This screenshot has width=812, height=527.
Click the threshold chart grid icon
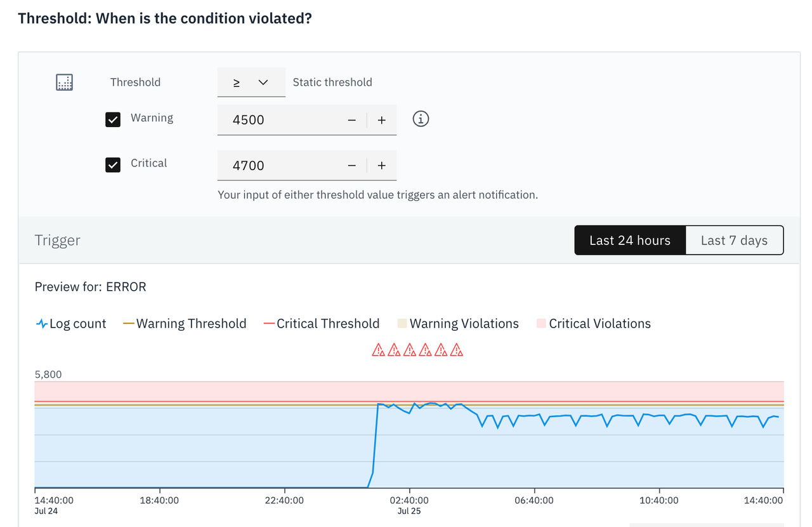point(65,83)
